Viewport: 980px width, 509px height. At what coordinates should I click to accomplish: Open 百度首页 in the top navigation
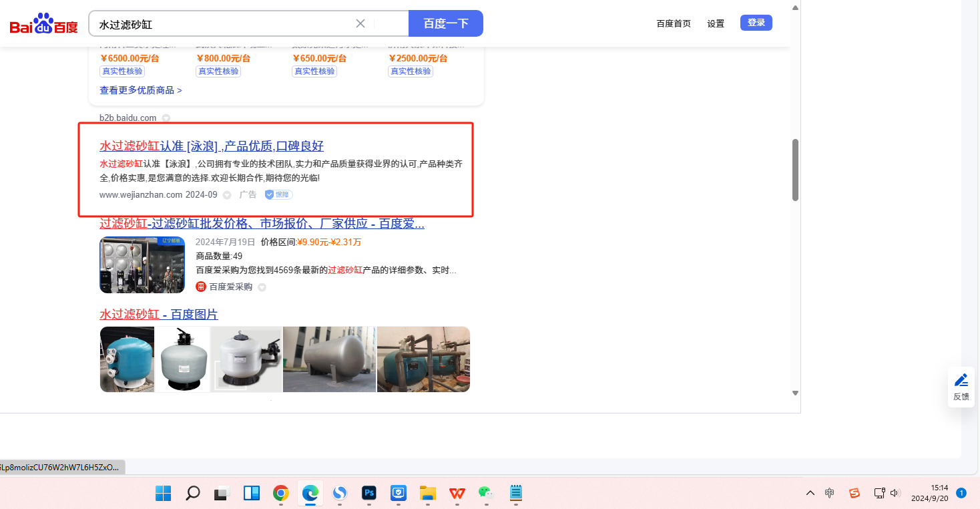coord(674,23)
